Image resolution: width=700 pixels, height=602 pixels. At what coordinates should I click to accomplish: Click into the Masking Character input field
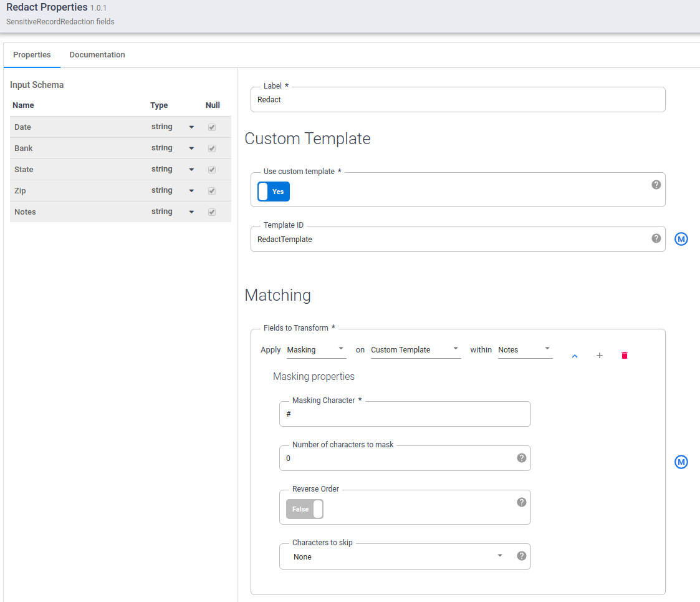405,414
